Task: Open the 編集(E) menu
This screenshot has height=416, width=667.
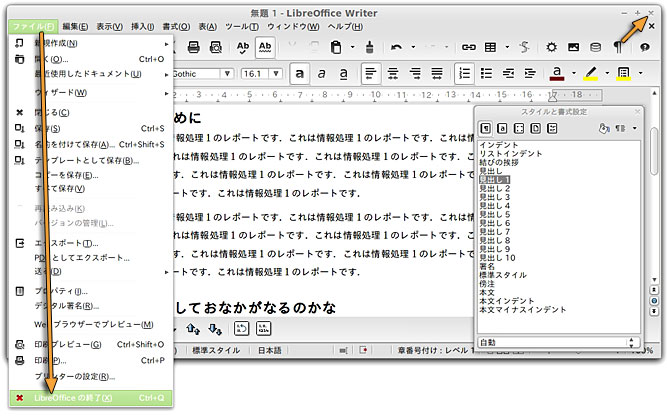Action: click(x=75, y=26)
